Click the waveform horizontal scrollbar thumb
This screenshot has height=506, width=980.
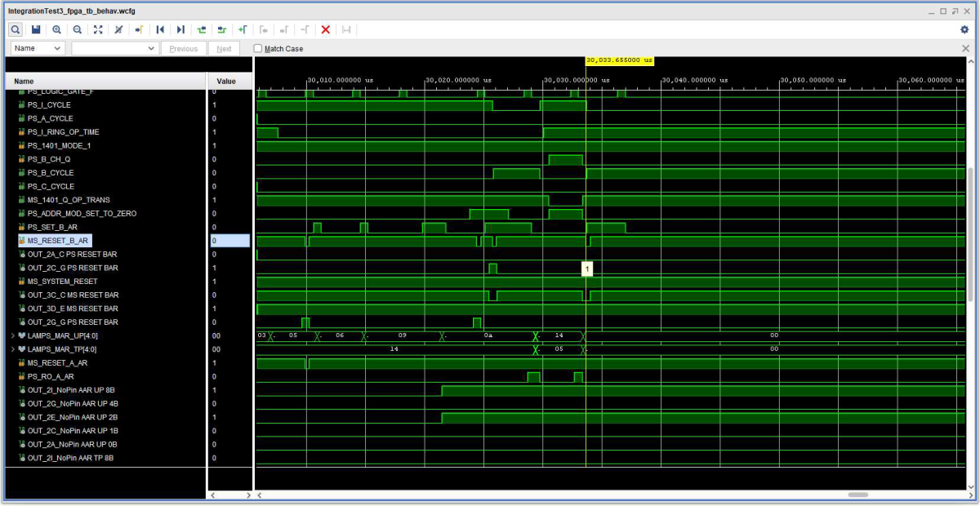coord(857,495)
